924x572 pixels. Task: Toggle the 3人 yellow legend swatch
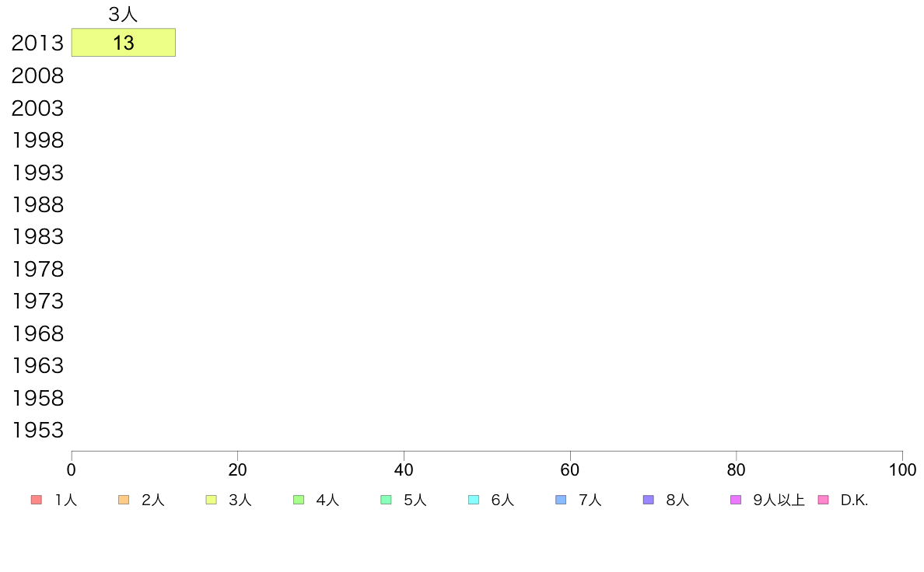point(211,500)
